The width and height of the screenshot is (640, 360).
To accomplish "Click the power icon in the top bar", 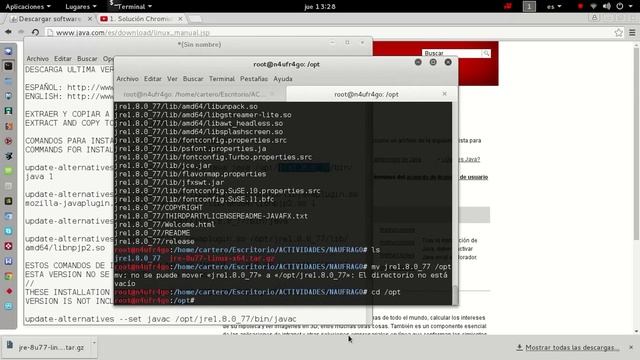I will click(x=620, y=7).
